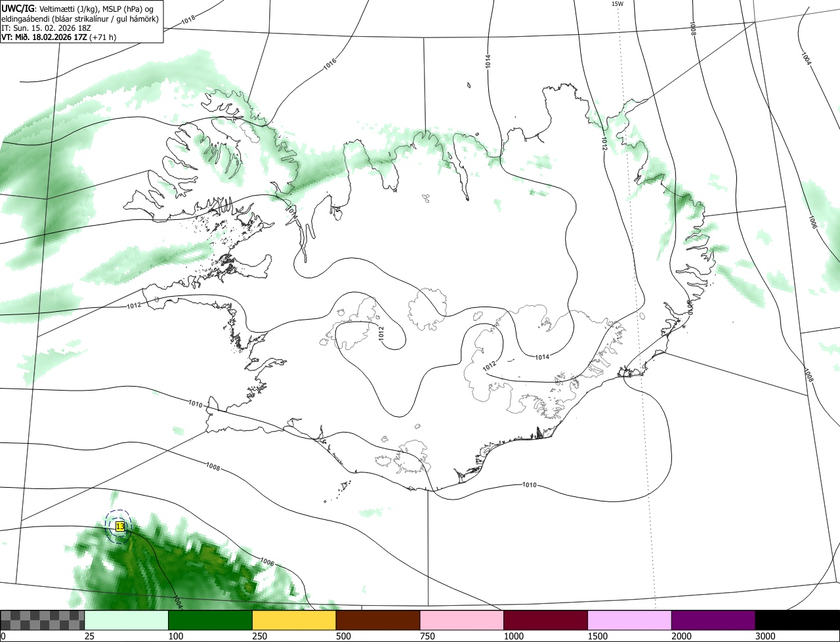Select the black legend swatch above 3000

coord(797,620)
